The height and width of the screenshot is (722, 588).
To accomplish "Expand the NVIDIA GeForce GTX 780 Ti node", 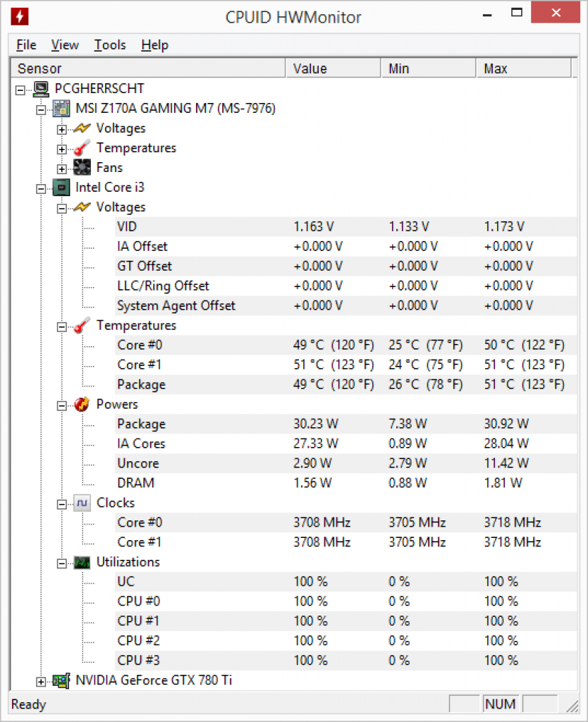I will pyautogui.click(x=41, y=682).
